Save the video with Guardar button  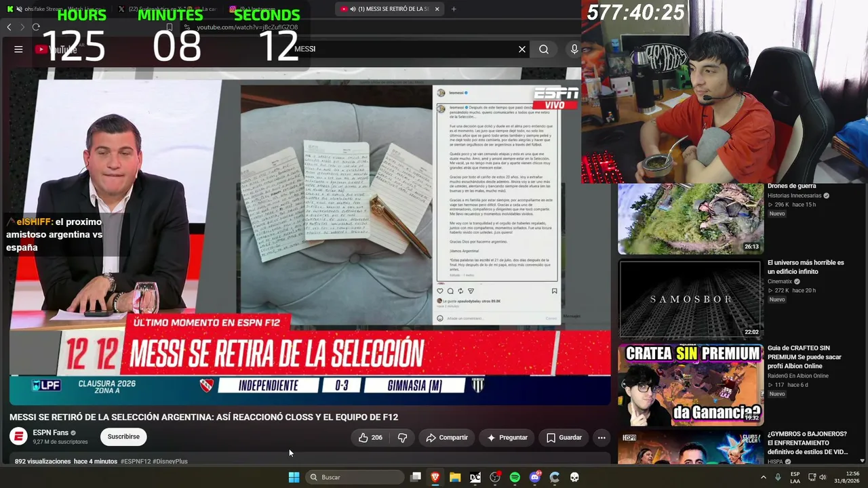click(564, 437)
